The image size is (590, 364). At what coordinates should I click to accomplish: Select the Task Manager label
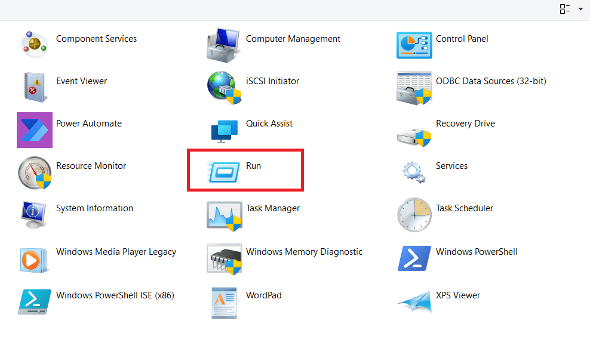[x=273, y=209]
